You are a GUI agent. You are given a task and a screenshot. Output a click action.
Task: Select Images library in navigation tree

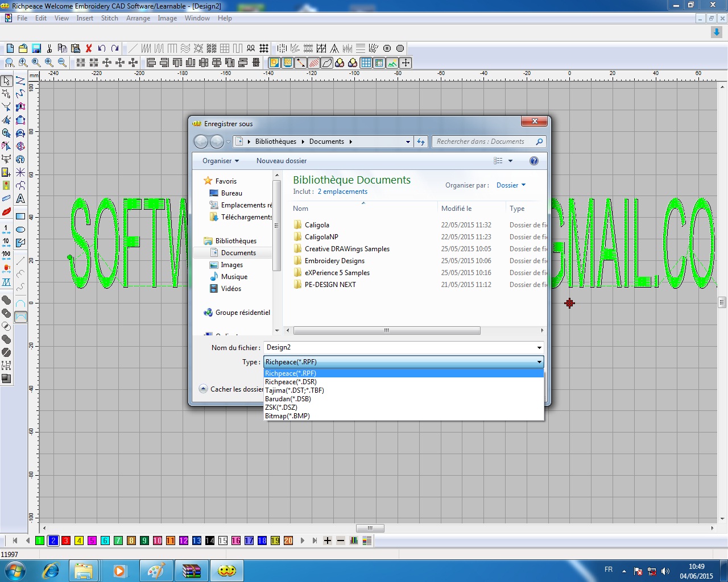[231, 265]
